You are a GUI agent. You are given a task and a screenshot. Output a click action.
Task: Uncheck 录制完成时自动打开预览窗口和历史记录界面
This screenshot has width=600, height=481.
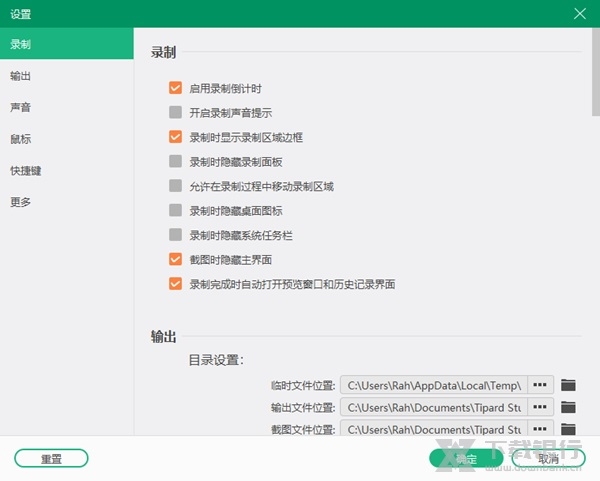click(175, 284)
